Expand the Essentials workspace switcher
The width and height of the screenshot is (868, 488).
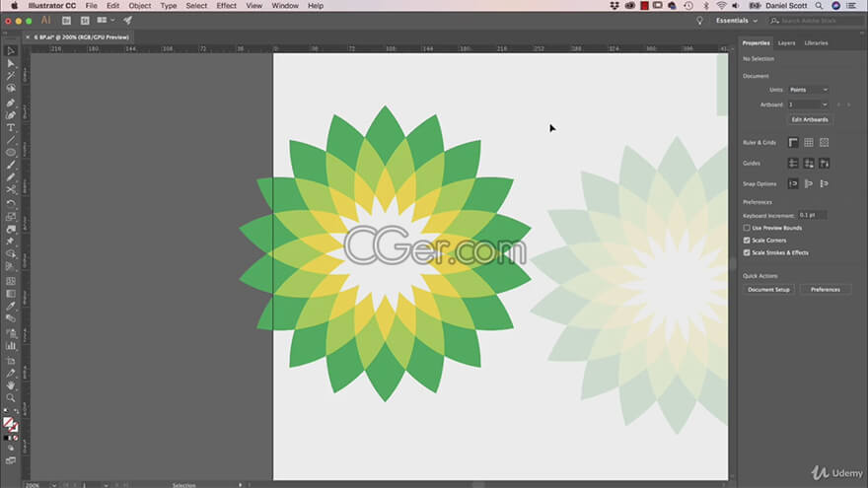pyautogui.click(x=736, y=21)
